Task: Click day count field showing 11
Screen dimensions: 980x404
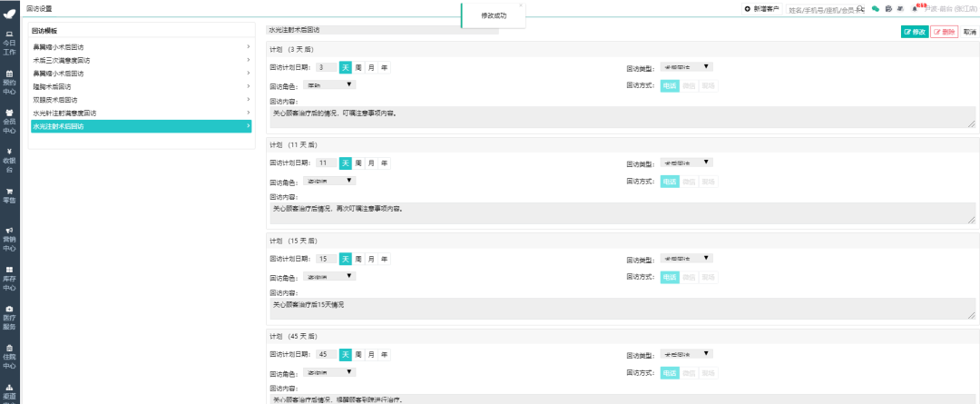Action: click(327, 163)
